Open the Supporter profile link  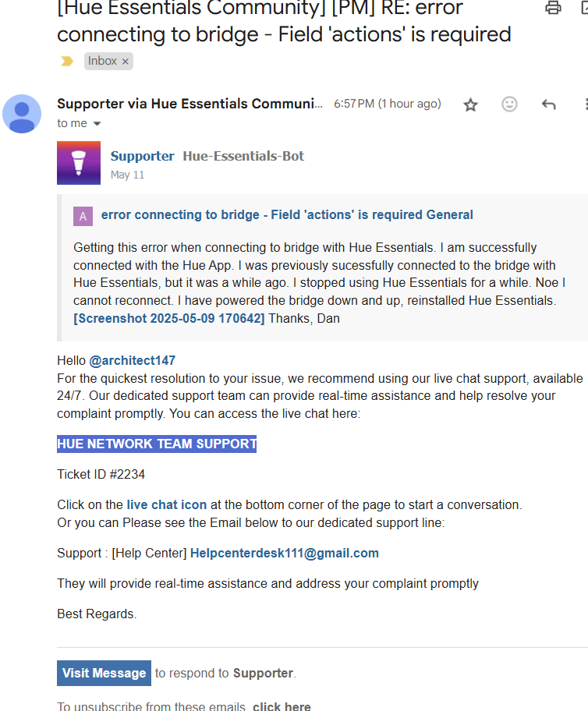[142, 156]
